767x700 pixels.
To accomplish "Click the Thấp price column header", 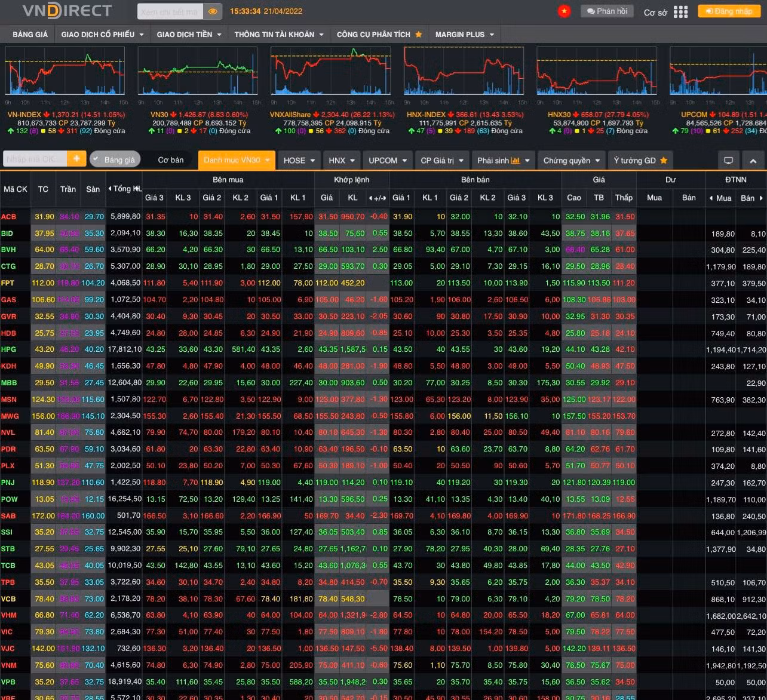I will (624, 198).
